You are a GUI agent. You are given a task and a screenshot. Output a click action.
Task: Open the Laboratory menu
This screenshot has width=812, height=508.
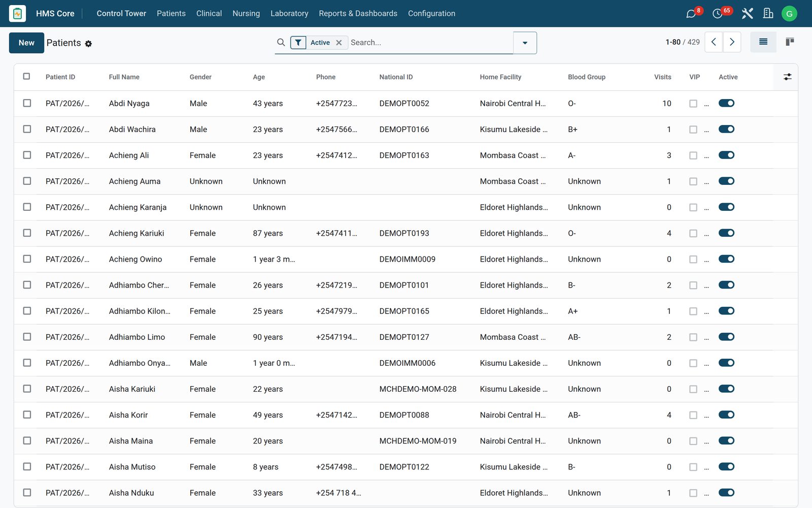coord(289,14)
